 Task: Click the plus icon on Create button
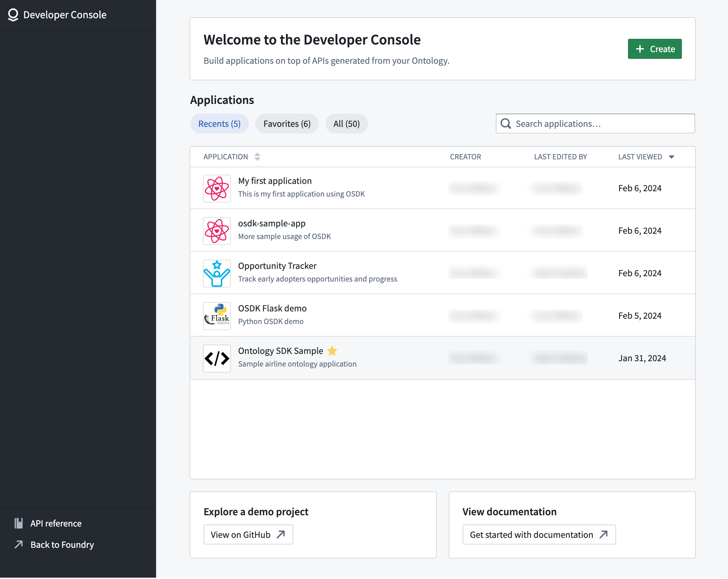point(640,49)
